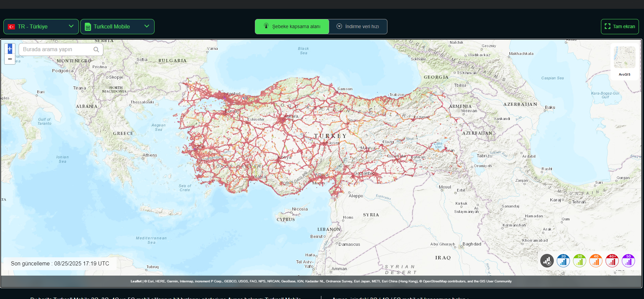
Task: Click the search magnifier icon
Action: [x=96, y=49]
